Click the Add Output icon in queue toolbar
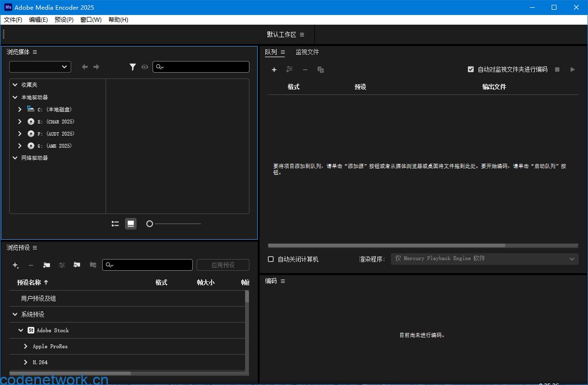This screenshot has width=588, height=385. coord(289,69)
